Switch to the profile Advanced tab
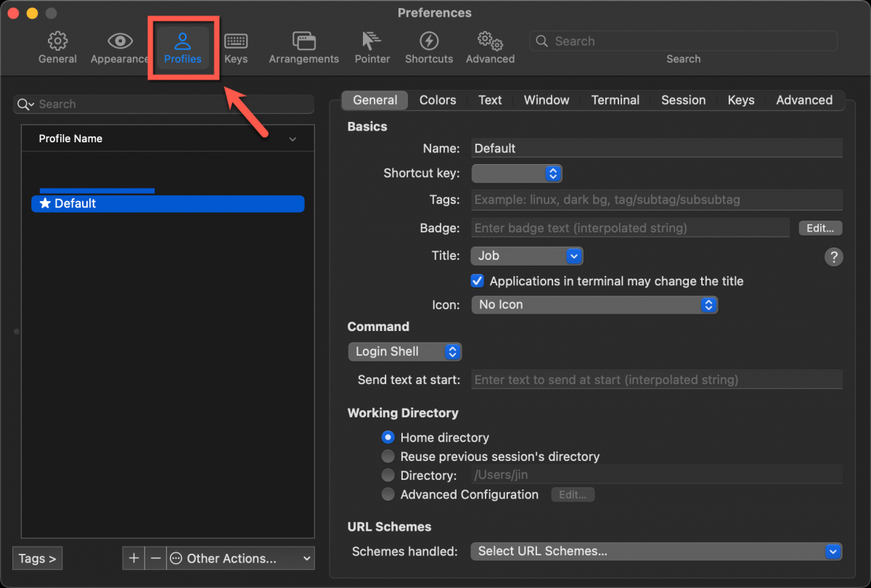Screen dimensions: 871x588 point(804,100)
